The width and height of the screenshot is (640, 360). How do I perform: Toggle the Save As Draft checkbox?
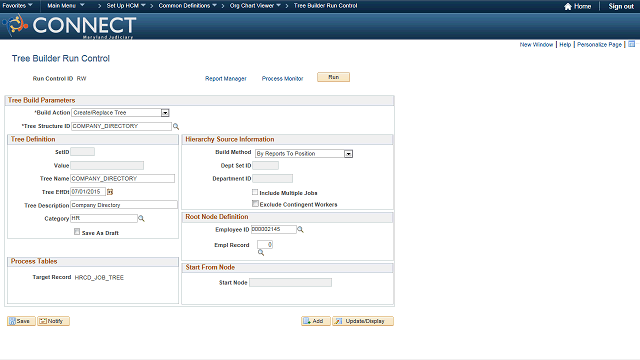pyautogui.click(x=77, y=232)
